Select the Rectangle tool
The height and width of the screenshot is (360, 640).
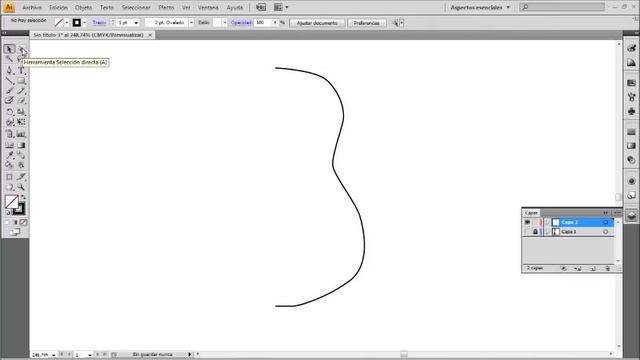tap(21, 81)
